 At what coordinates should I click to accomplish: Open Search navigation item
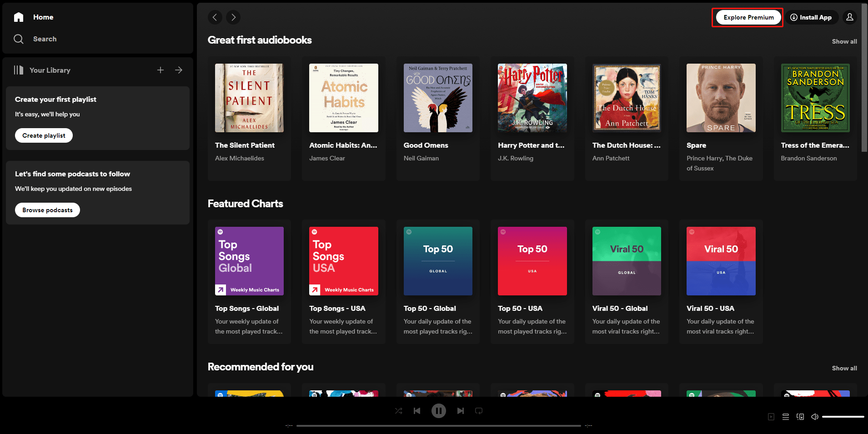(x=45, y=39)
